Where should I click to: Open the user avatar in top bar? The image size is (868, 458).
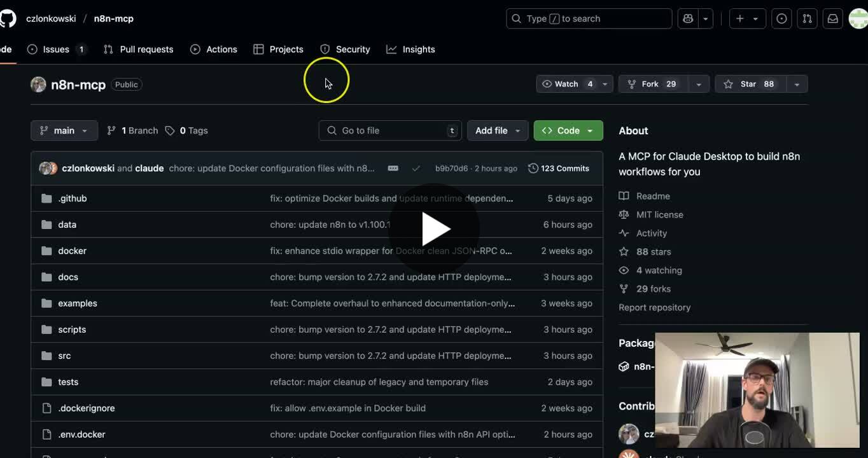(x=858, y=19)
